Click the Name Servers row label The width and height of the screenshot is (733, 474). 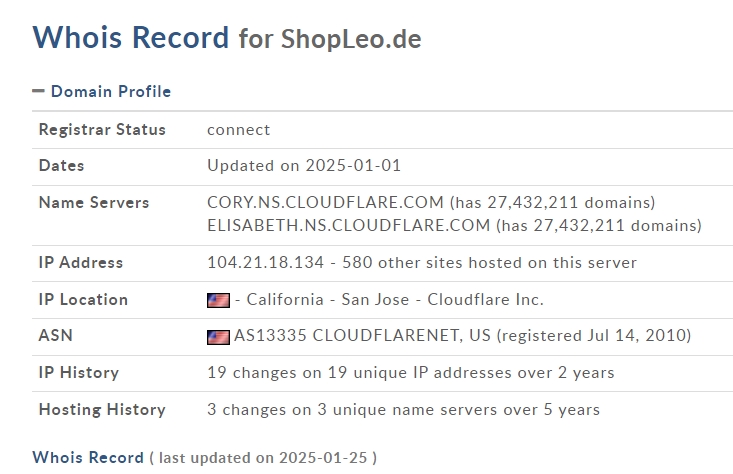[x=94, y=202]
